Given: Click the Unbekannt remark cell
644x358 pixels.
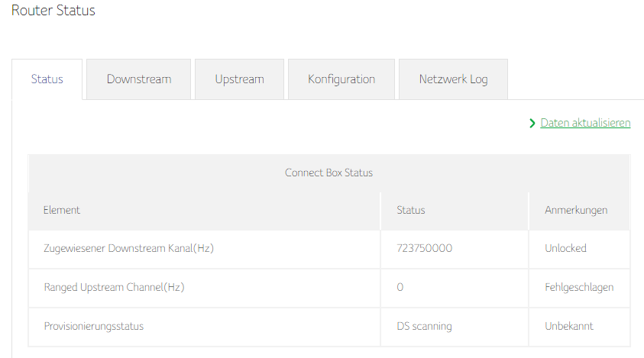Looking at the screenshot, I should tap(569, 327).
